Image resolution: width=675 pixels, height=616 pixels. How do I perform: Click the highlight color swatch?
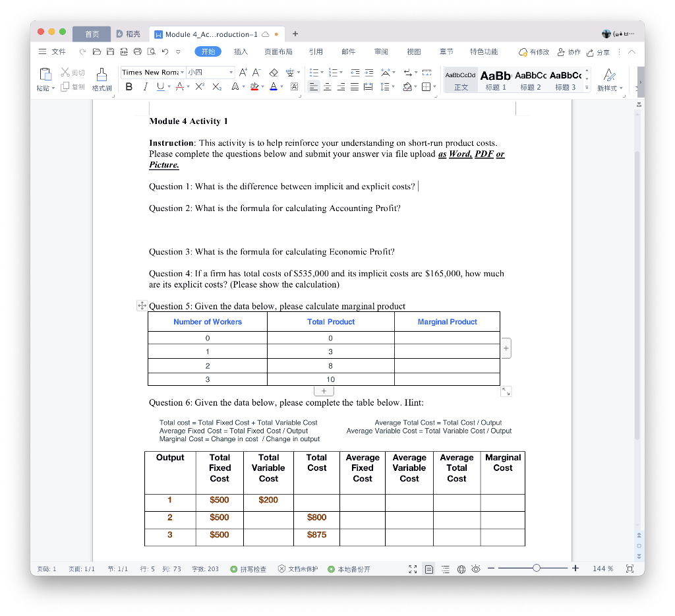[x=254, y=87]
